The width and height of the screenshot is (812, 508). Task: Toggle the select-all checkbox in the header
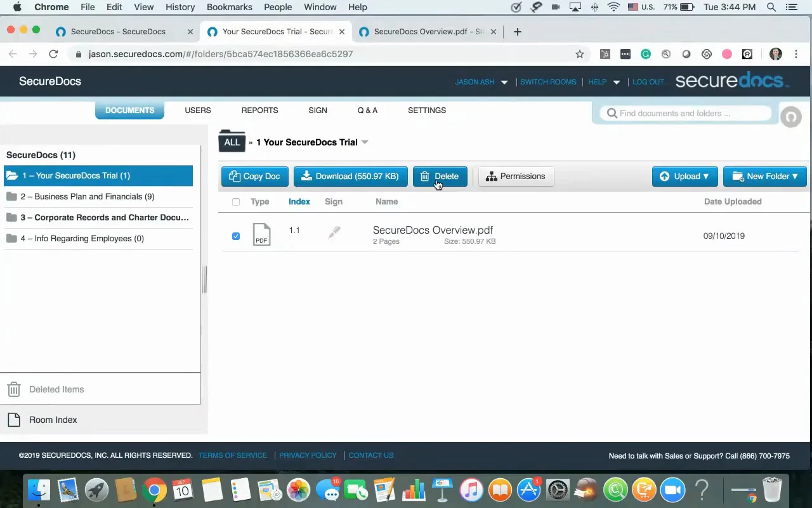[x=236, y=202]
